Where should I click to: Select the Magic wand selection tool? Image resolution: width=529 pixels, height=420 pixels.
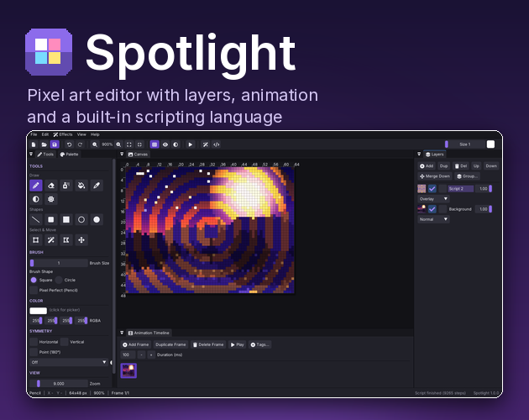51,240
